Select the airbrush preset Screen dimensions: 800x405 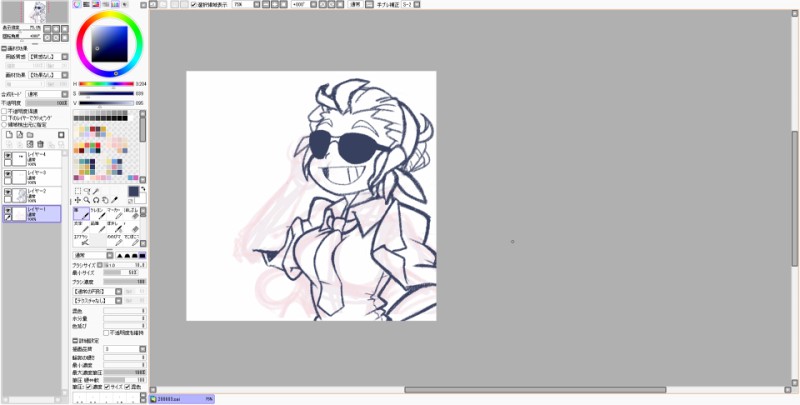[x=82, y=240]
